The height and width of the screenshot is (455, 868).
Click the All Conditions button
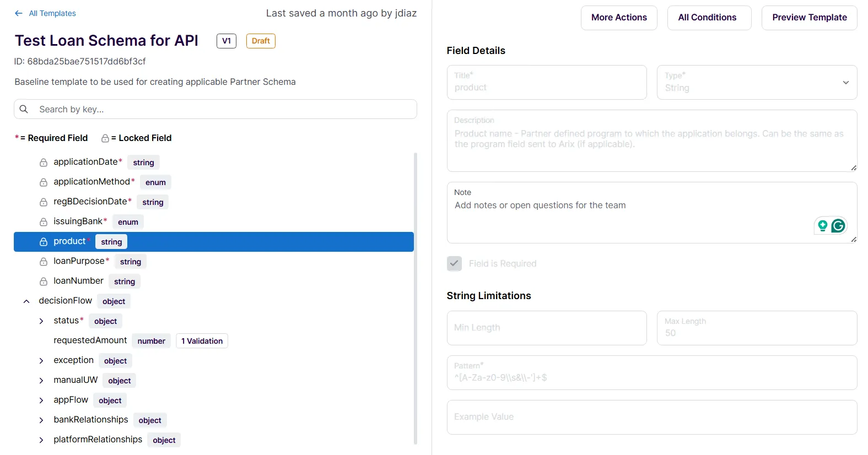click(709, 18)
